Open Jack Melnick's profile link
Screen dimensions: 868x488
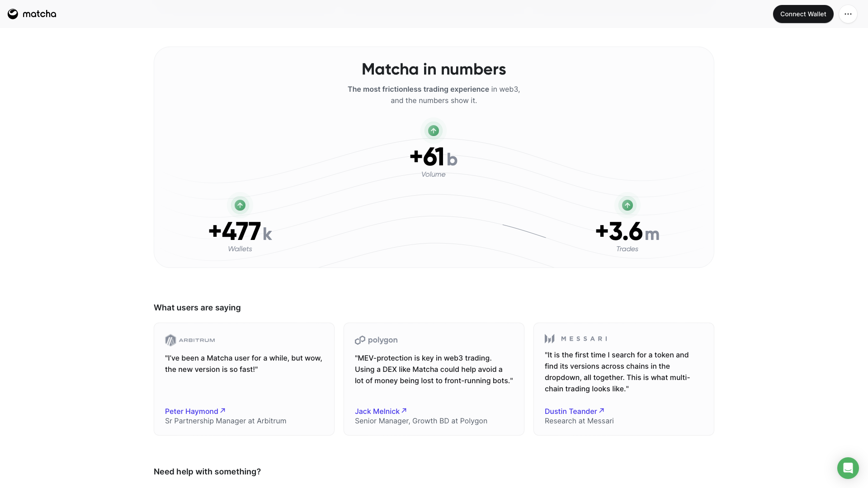click(377, 411)
